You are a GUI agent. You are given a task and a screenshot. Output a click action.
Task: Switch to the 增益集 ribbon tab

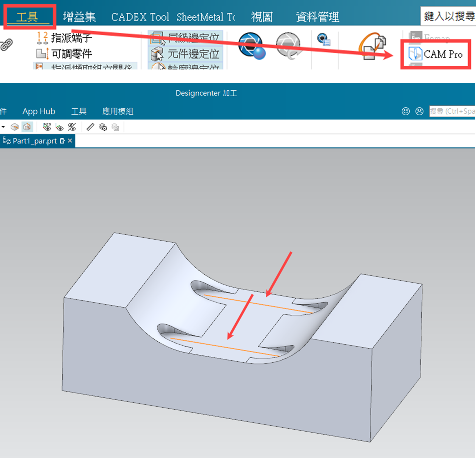tap(79, 17)
